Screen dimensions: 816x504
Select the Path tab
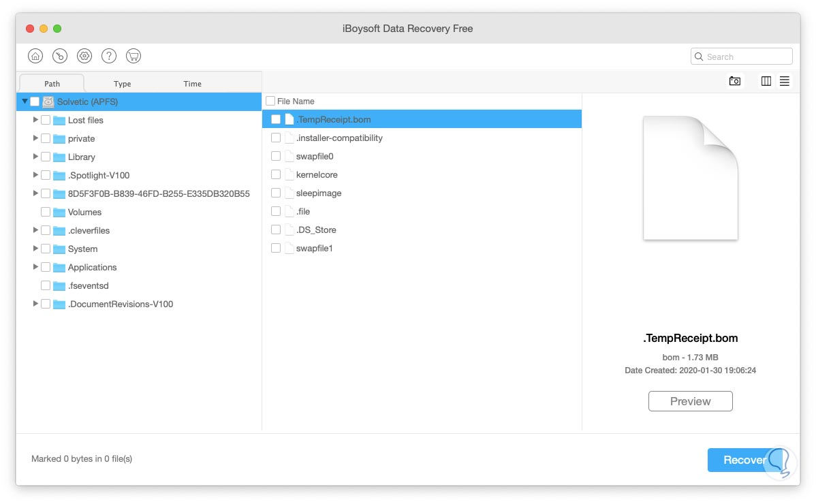click(x=52, y=83)
